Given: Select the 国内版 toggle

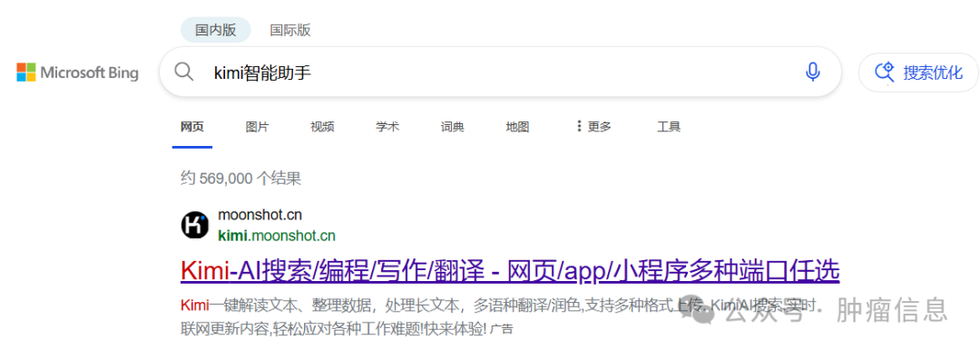Looking at the screenshot, I should [216, 30].
